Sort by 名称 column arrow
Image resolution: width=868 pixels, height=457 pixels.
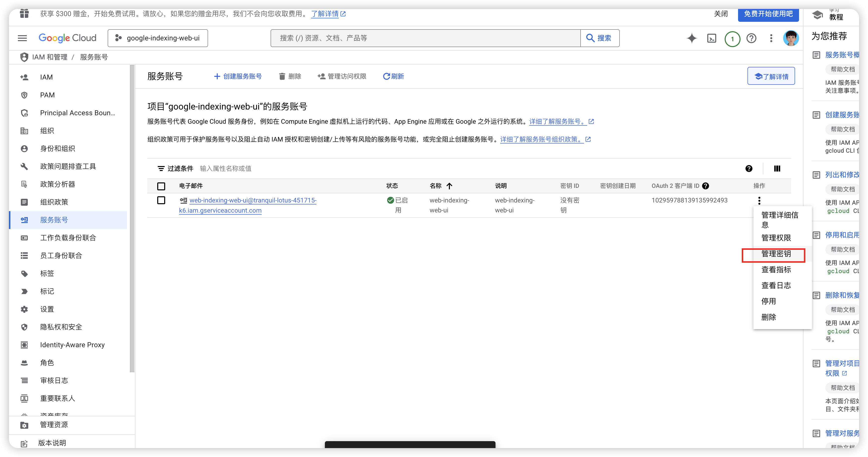449,186
